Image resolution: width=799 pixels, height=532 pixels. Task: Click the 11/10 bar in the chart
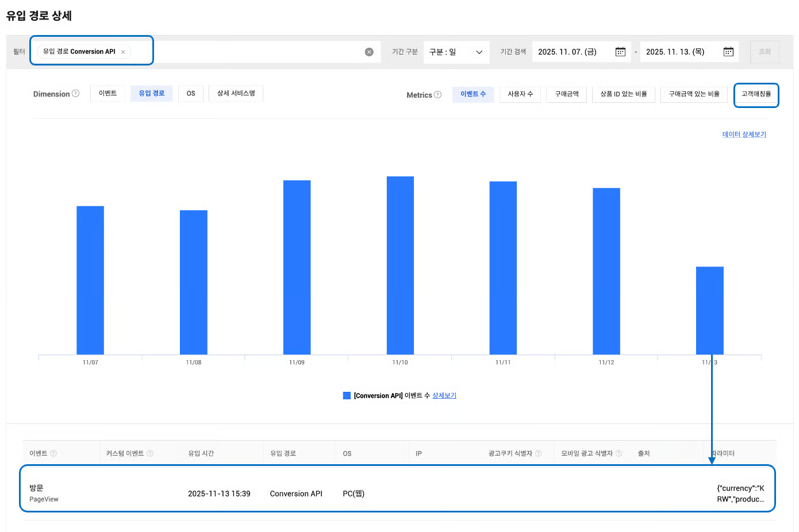[x=400, y=265]
